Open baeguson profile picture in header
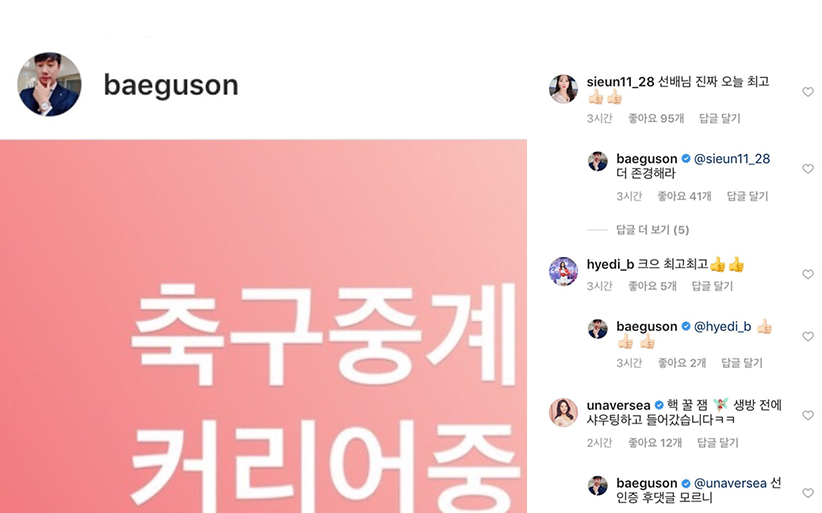The width and height of the screenshot is (822, 513). [49, 84]
